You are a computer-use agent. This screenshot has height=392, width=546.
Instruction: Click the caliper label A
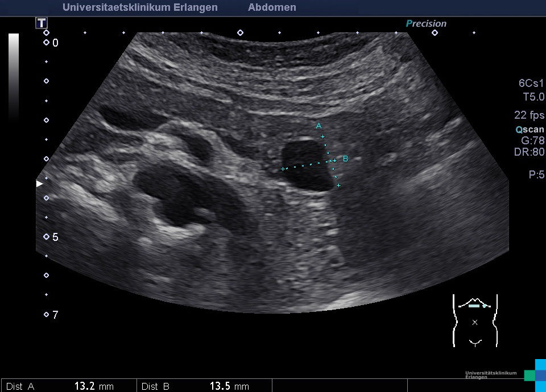(318, 125)
